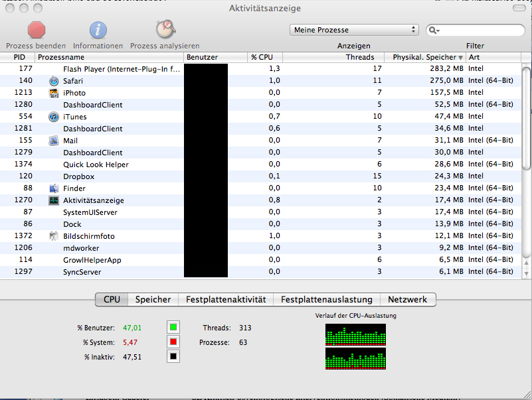
Task: Select the Finder process icon
Action: (x=54, y=188)
